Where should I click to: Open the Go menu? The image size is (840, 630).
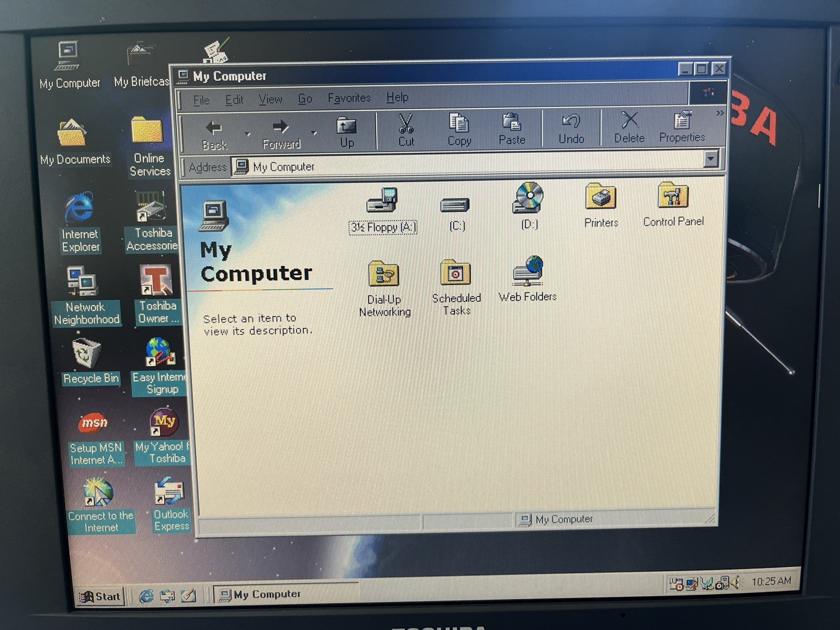point(305,99)
